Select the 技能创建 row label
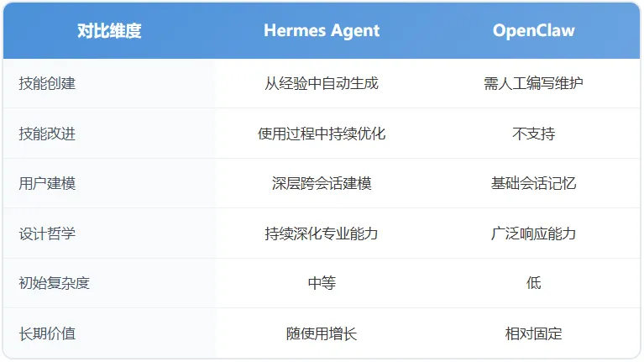Image resolution: width=644 pixels, height=362 pixels. click(x=47, y=83)
